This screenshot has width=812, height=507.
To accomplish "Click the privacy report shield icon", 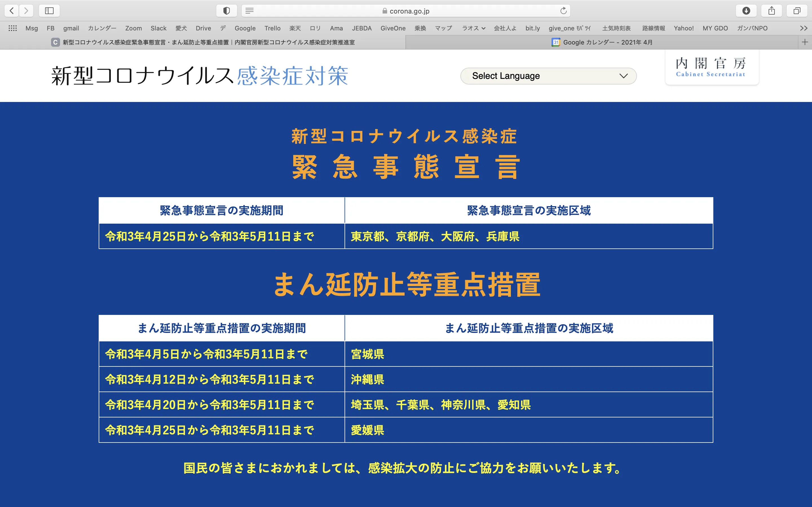I will (x=226, y=11).
